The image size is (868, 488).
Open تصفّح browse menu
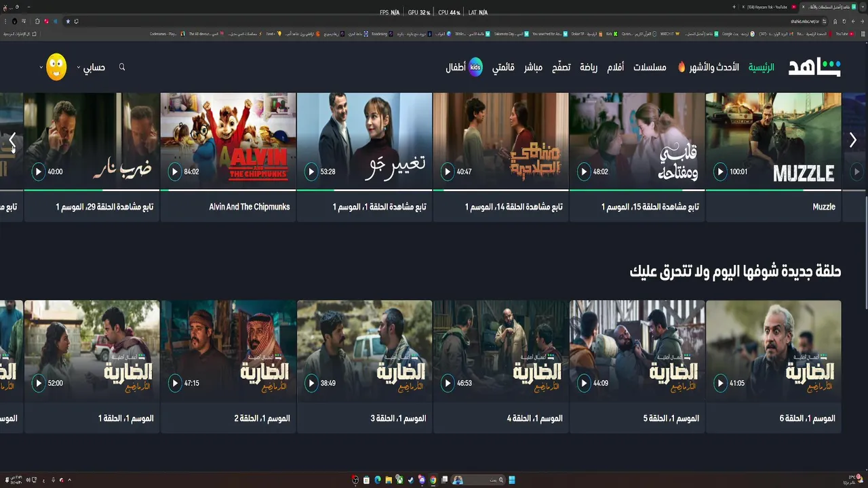(561, 68)
